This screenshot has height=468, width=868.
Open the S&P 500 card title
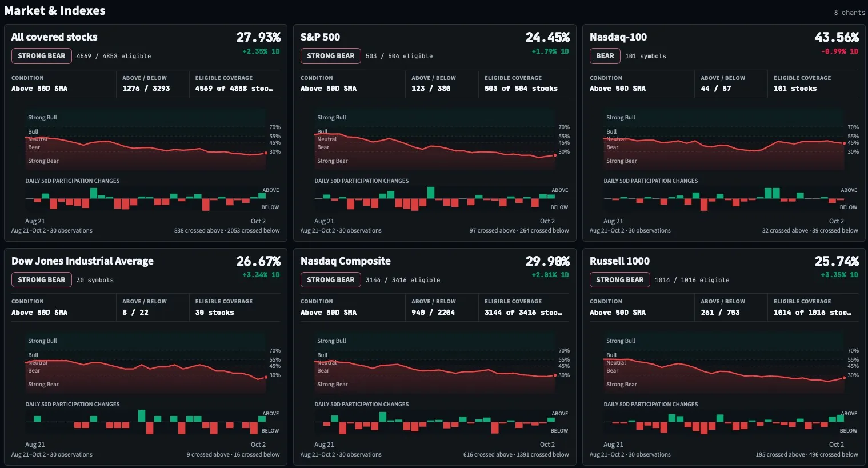(320, 37)
